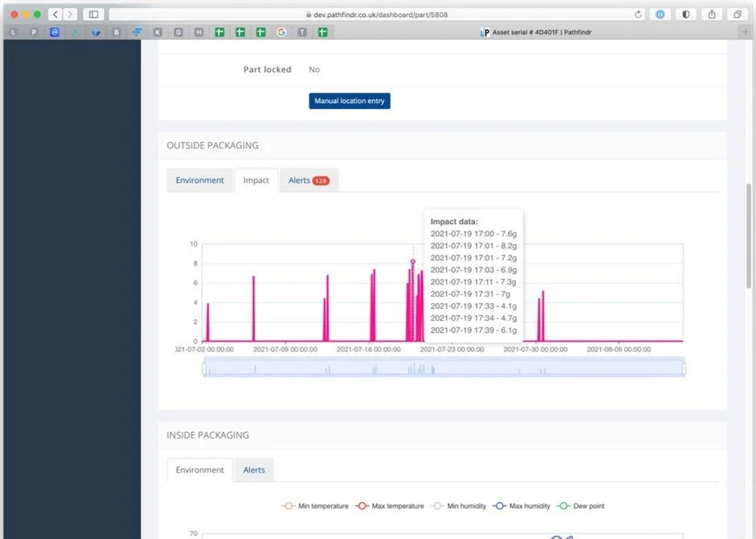Click the forward navigation chevron

[x=71, y=14]
